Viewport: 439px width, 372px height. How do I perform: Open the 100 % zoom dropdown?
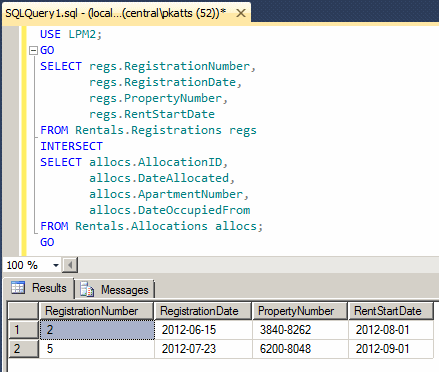click(56, 265)
